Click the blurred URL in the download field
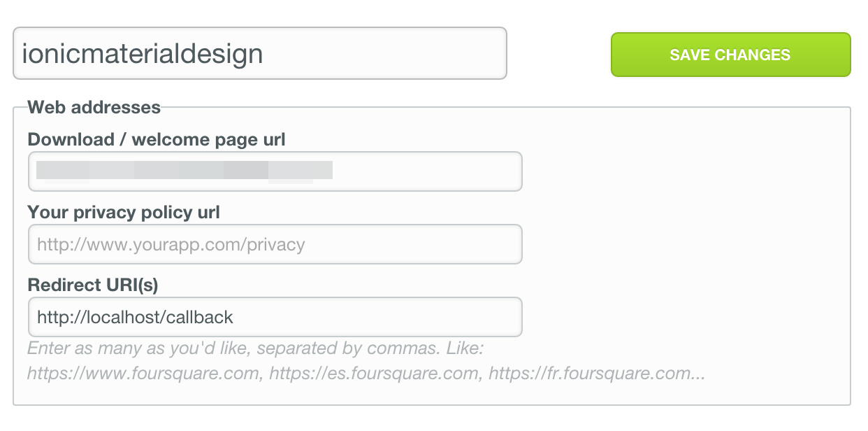 point(185,171)
